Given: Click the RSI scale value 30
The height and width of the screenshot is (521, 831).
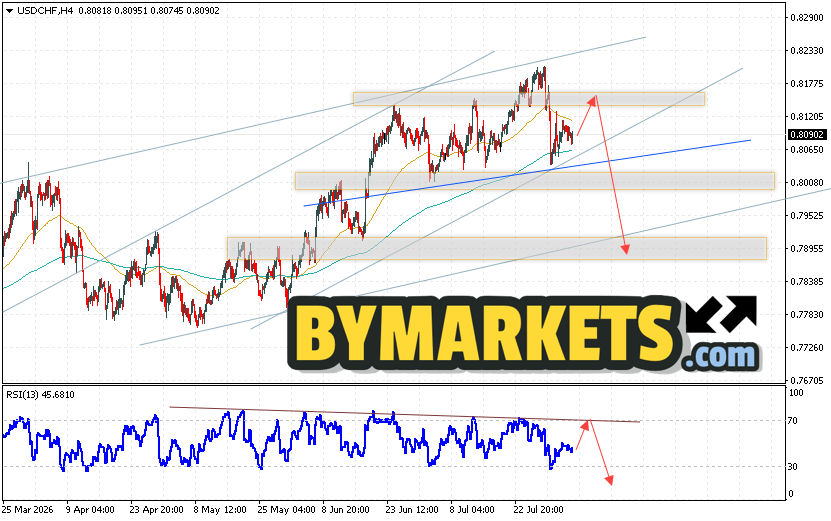Looking at the screenshot, I should tap(793, 467).
